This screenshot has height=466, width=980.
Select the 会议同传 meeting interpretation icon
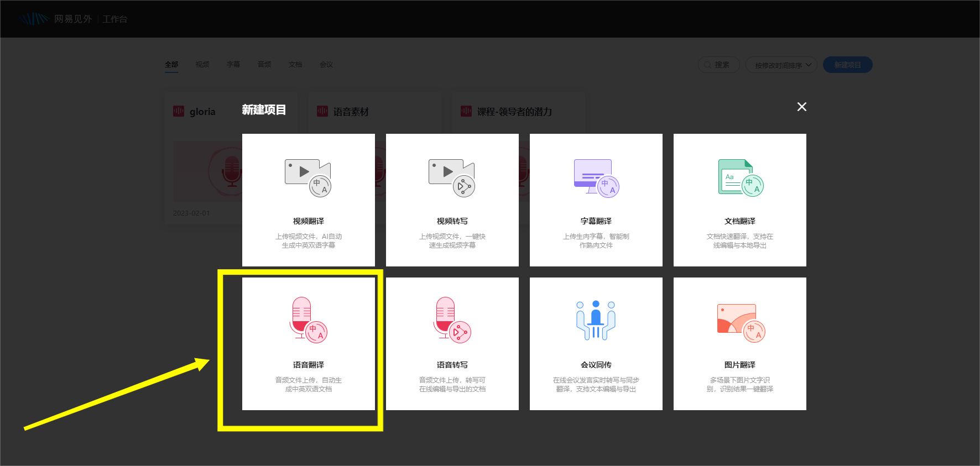pos(596,320)
